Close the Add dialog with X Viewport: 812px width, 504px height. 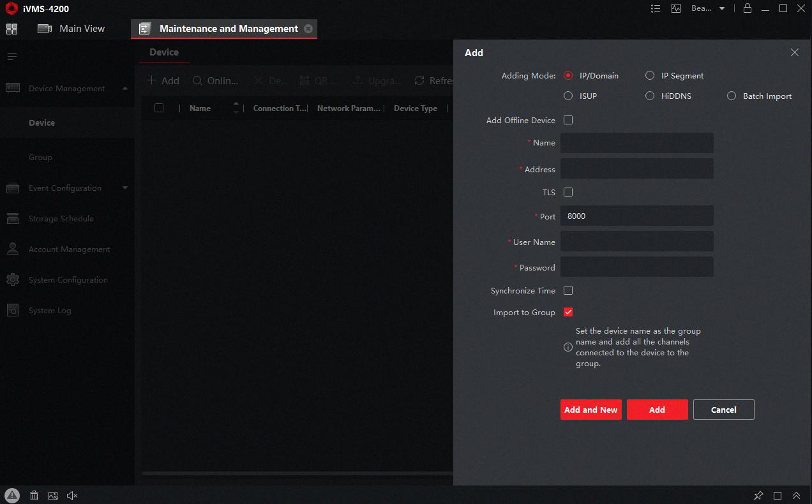point(795,52)
